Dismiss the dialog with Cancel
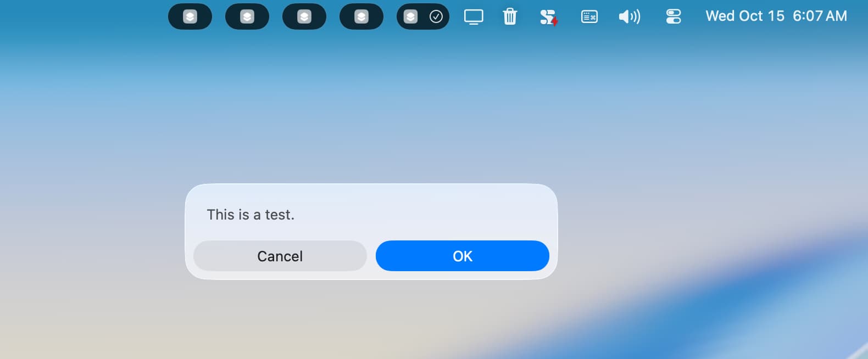 click(x=280, y=256)
